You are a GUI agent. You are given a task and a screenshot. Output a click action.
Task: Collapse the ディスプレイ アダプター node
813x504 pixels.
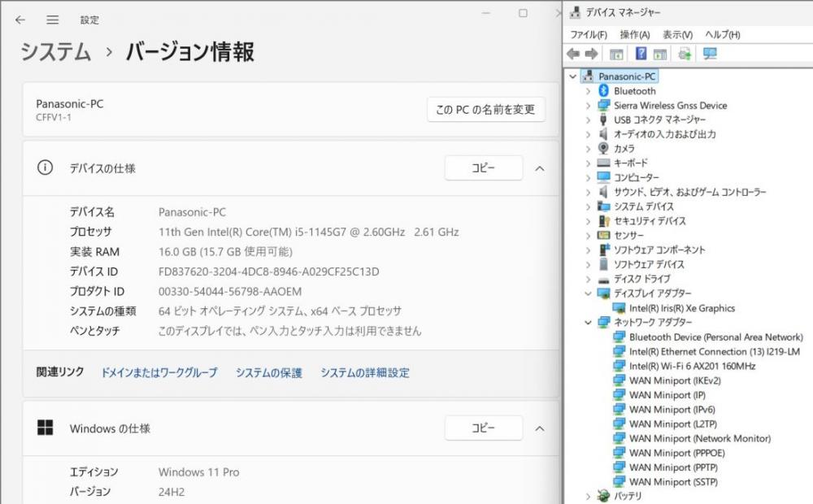pyautogui.click(x=588, y=293)
